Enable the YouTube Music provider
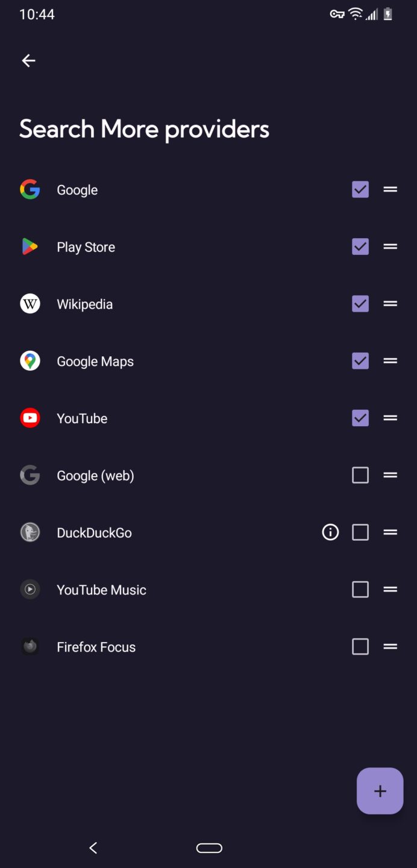The image size is (417, 868). click(360, 589)
